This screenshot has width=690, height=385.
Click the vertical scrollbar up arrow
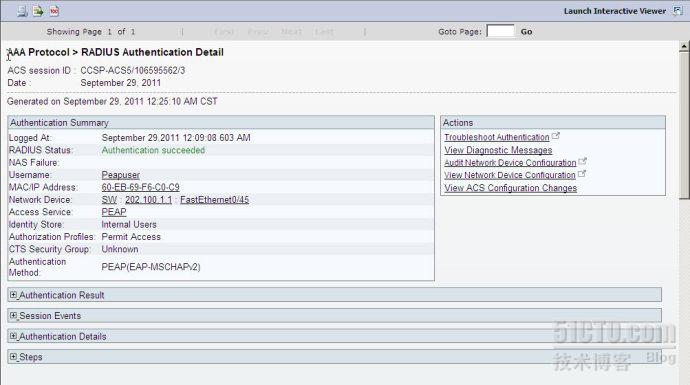[684, 46]
